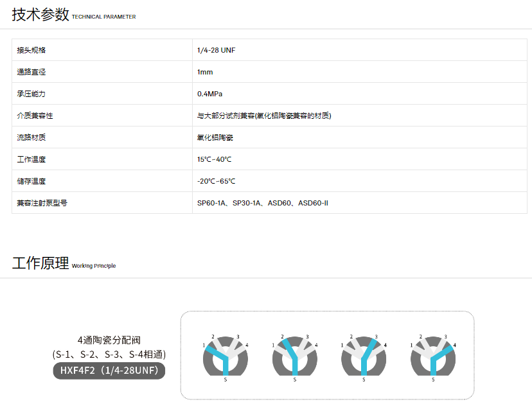This screenshot has height=411, width=532.
Task: Click the 0.4MPa pressure value
Action: coord(209,94)
